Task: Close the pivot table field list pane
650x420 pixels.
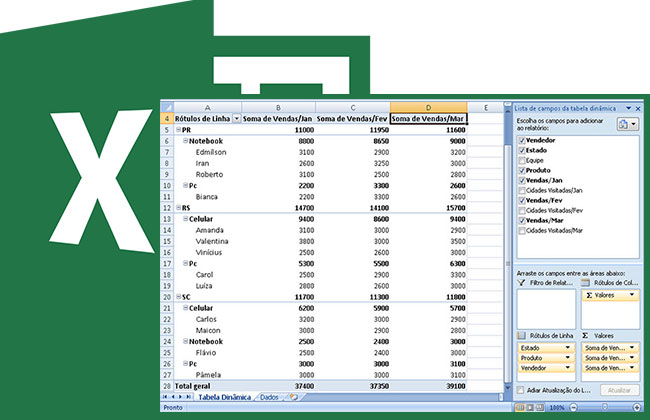Action: [638, 108]
